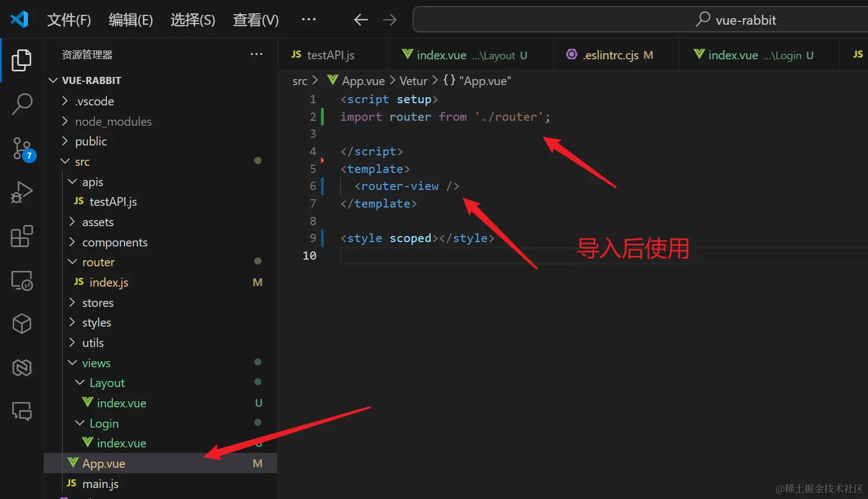
Task: Open index.vue under Layout folder
Action: pos(160,403)
